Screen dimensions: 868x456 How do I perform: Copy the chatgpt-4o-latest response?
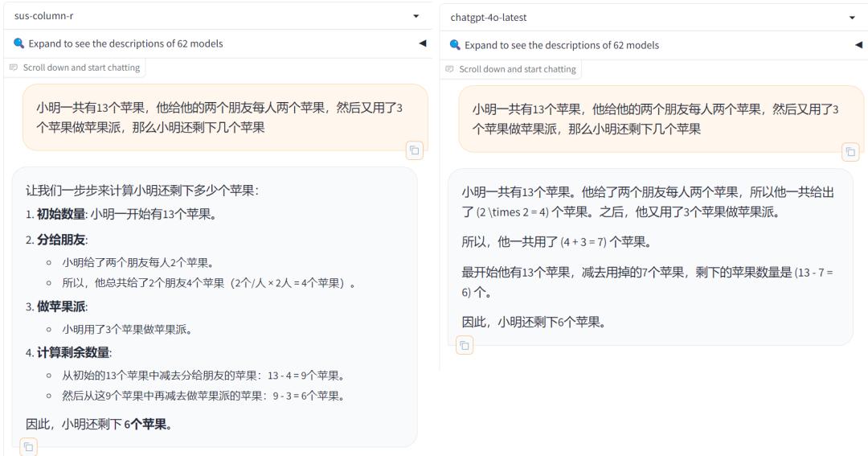(465, 346)
